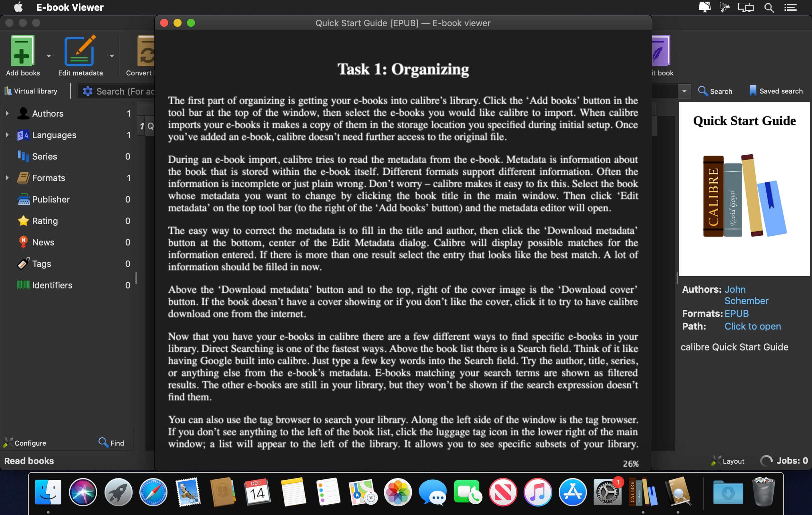The width and height of the screenshot is (812, 515).
Task: Click the Jobs spinner indicator
Action: [x=766, y=461]
